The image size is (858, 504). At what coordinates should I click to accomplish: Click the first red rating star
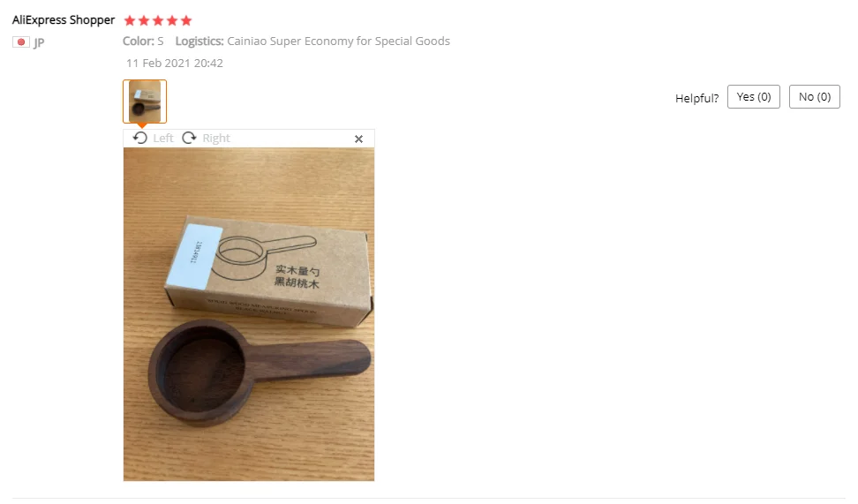point(130,21)
